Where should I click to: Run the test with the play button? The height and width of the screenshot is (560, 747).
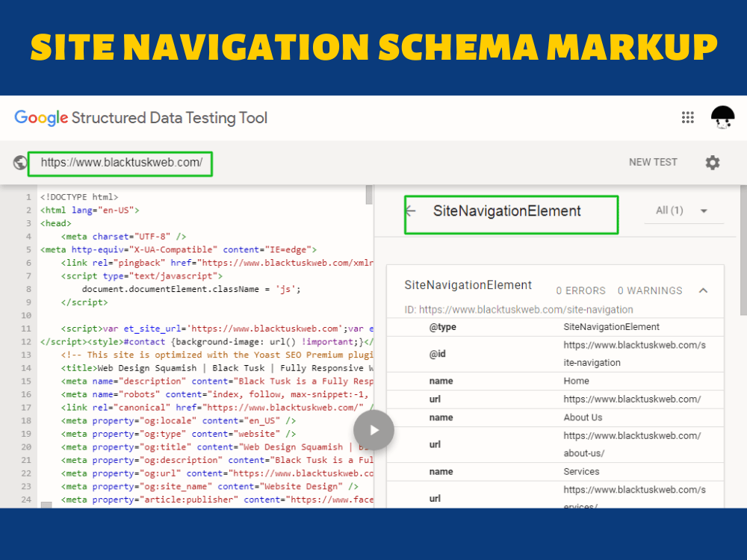373,430
